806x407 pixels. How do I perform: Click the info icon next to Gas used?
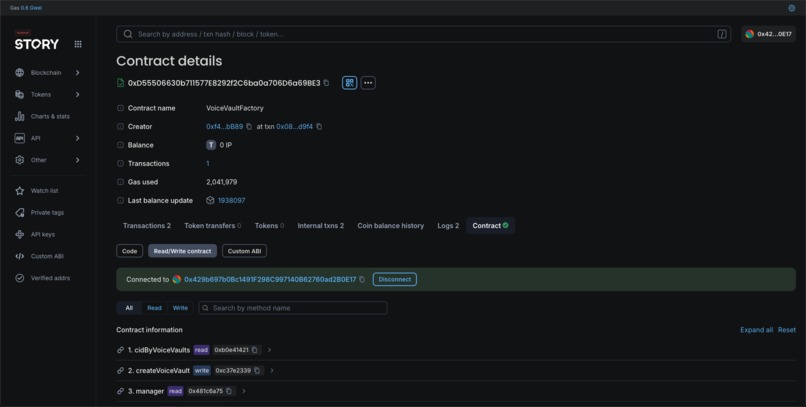[120, 182]
